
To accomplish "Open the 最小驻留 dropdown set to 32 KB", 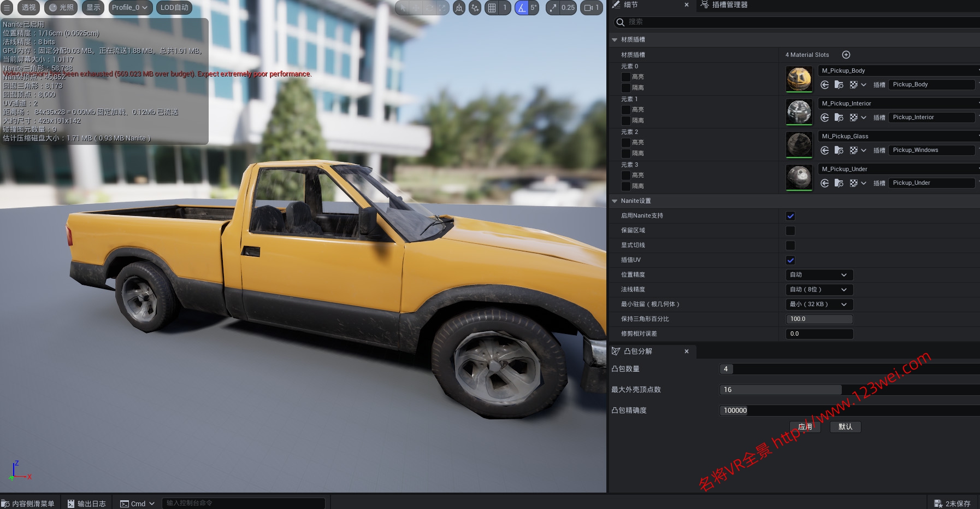I will click(818, 305).
